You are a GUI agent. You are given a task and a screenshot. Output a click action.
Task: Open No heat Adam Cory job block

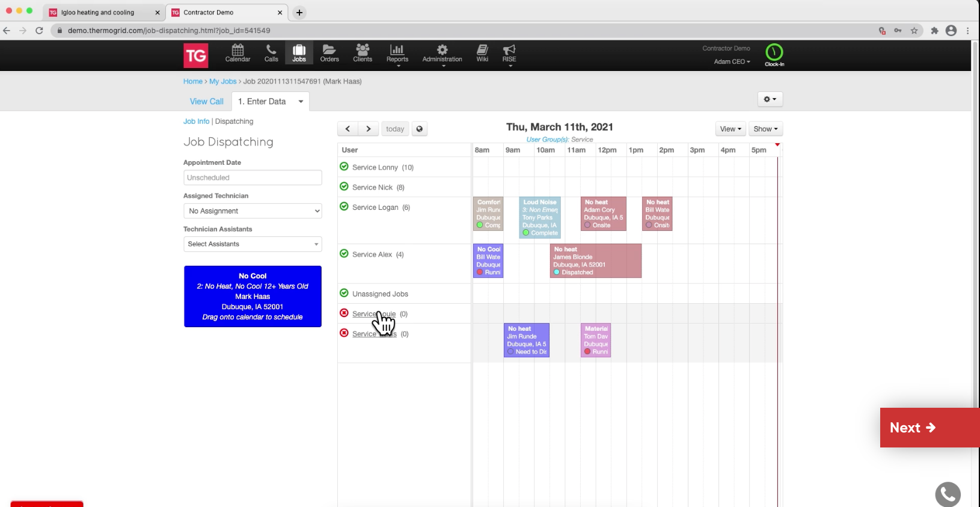[x=604, y=214]
